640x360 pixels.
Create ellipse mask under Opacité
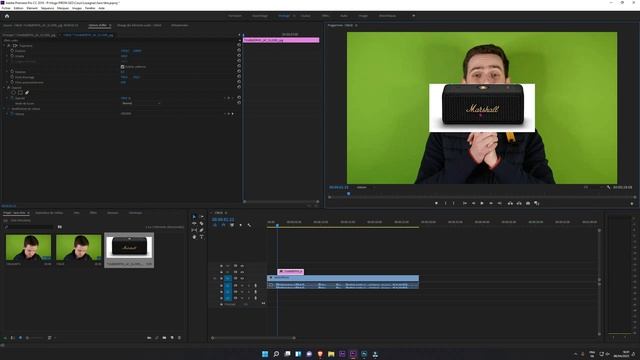click(13, 93)
